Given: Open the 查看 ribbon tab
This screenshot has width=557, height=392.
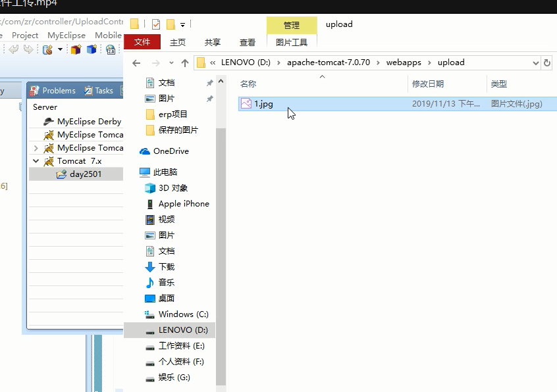Looking at the screenshot, I should [x=248, y=42].
